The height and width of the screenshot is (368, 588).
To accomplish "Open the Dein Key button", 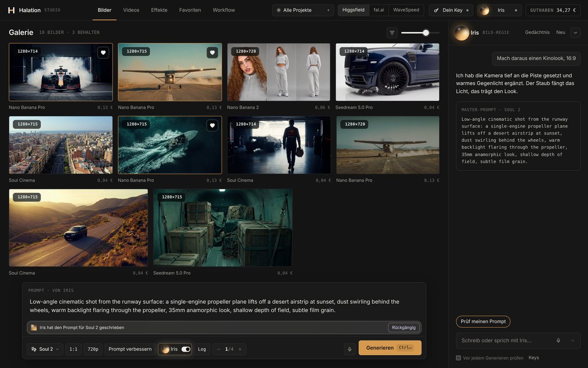I will [x=451, y=10].
